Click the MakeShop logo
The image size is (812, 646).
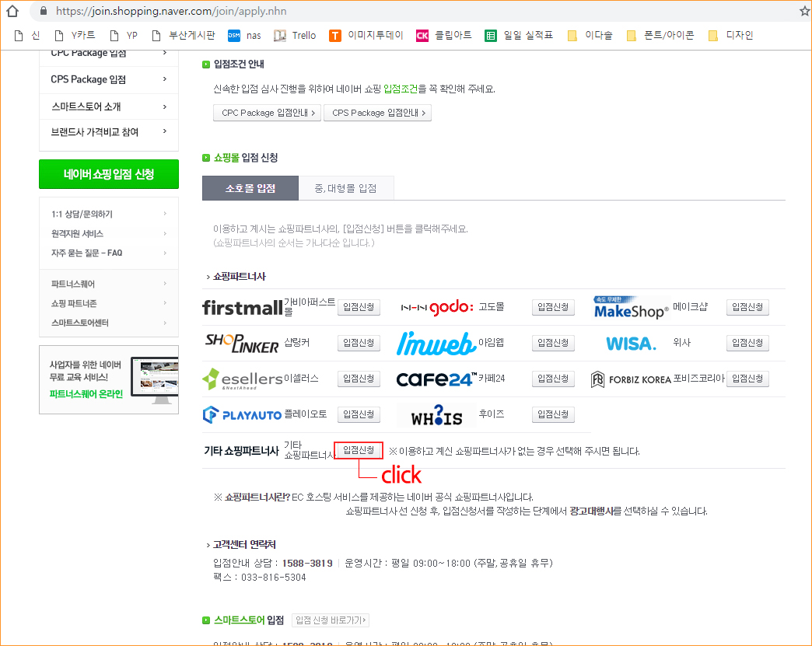click(632, 308)
